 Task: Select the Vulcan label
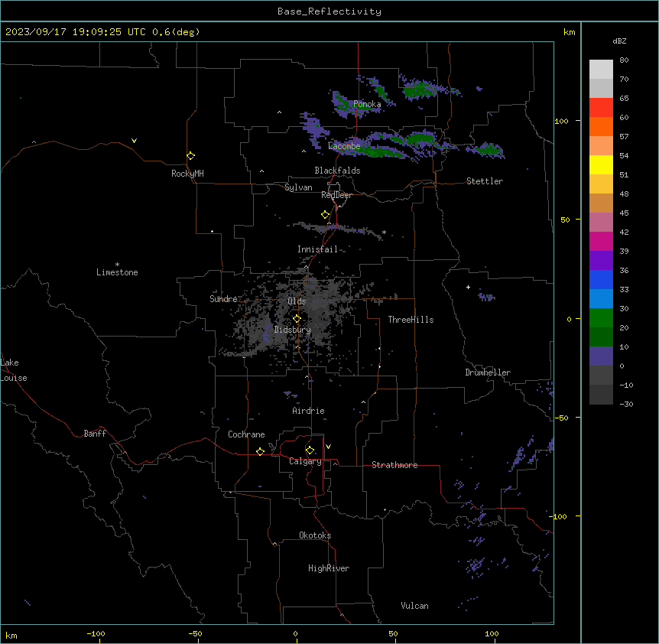pyautogui.click(x=415, y=606)
